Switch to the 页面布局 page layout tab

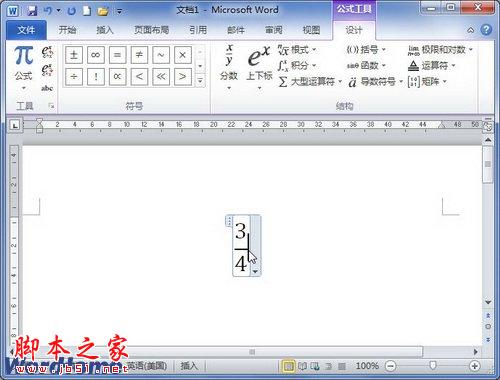coord(152,30)
